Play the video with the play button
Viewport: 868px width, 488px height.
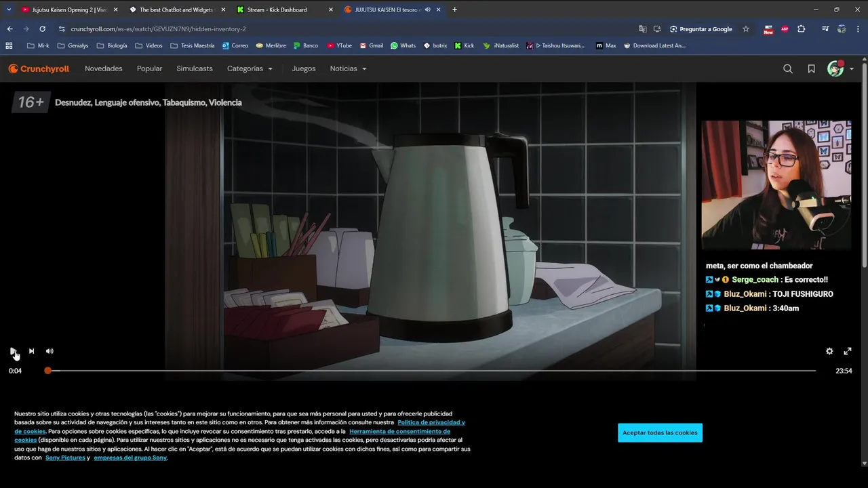coord(13,351)
